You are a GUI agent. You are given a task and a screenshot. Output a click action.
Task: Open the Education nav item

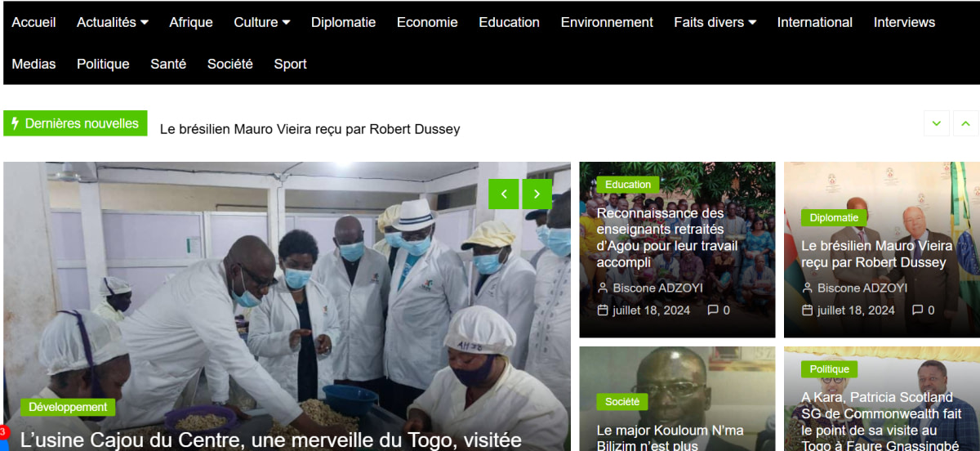[x=509, y=23]
